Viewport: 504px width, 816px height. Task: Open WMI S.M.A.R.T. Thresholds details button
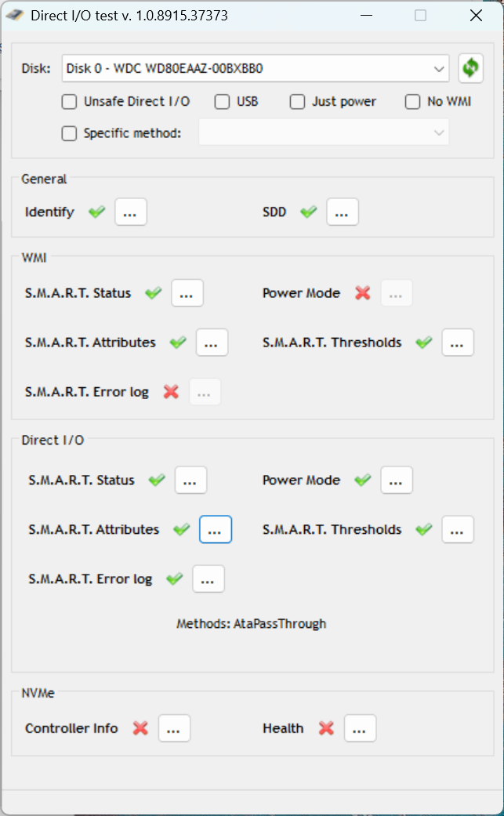[x=458, y=343]
